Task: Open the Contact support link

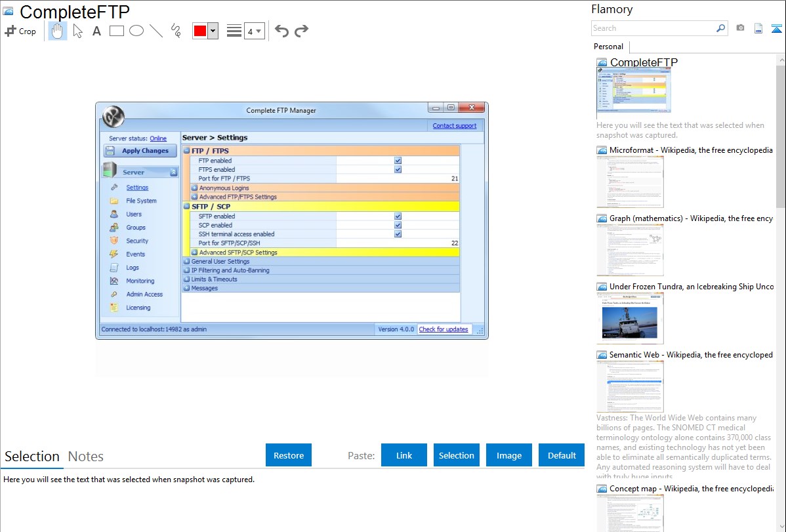Action: (455, 126)
